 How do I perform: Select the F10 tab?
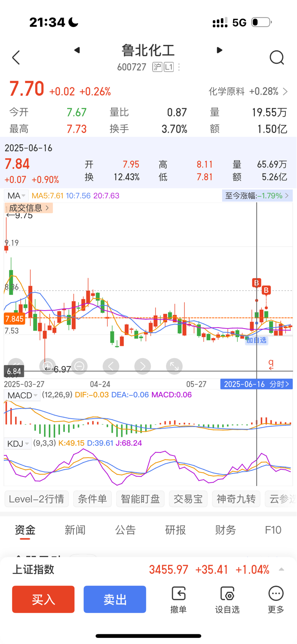click(x=273, y=530)
